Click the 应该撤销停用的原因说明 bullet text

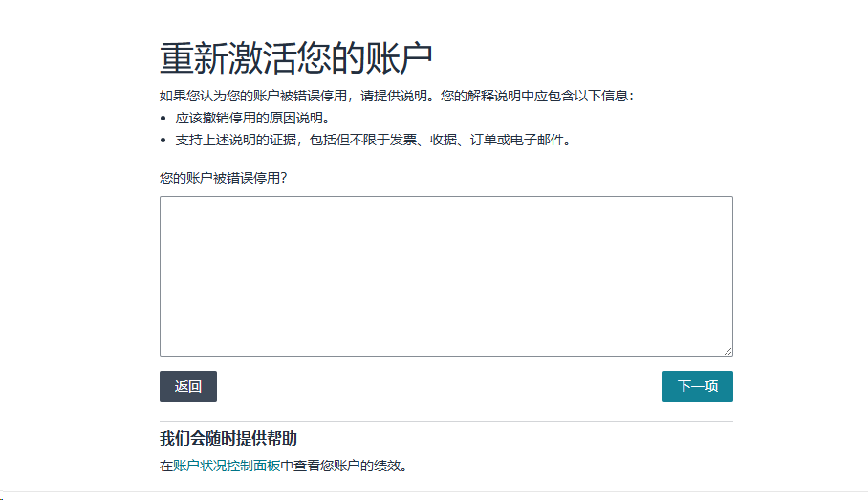pos(251,119)
